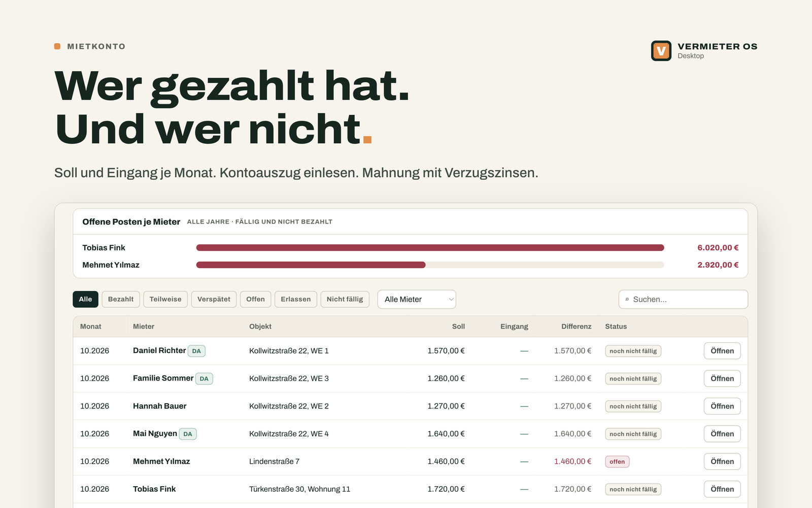The width and height of the screenshot is (812, 508).
Task: Filter by Bezahlt status
Action: 121,299
